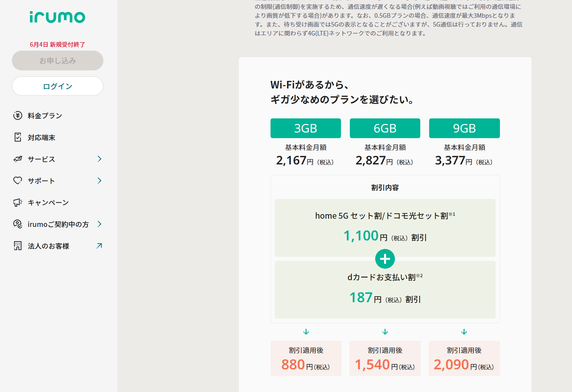Select the megaphone icon for キャンペーン
The width and height of the screenshot is (572, 392).
17,202
